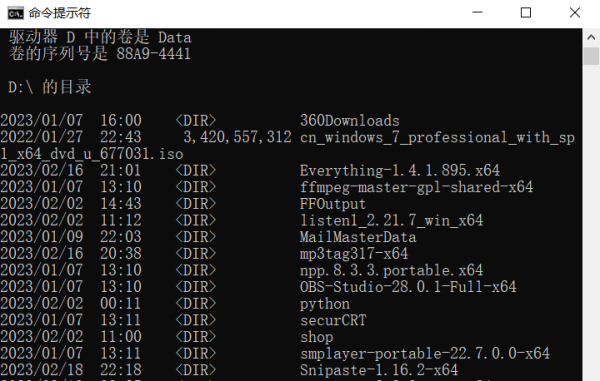Click the scrollbar up arrow
The height and width of the screenshot is (381, 600).
591,37
